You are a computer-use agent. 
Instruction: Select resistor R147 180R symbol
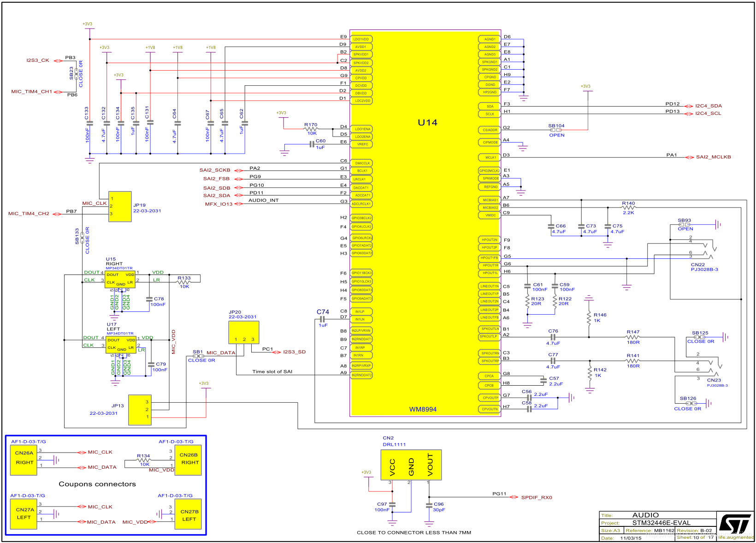point(633,337)
